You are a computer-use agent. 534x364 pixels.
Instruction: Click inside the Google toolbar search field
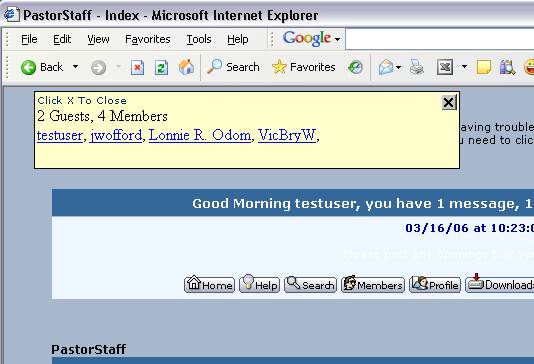440,39
